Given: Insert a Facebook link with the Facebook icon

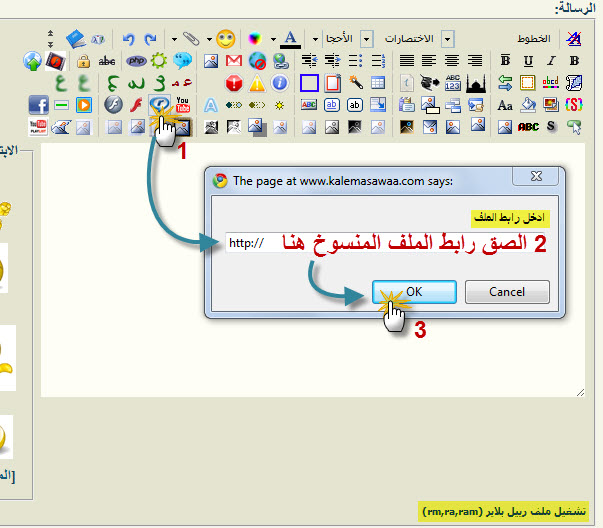Looking at the screenshot, I should 38,105.
